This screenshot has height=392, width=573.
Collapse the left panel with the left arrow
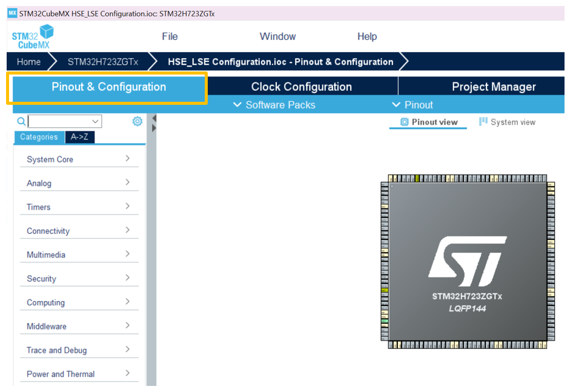[x=154, y=118]
